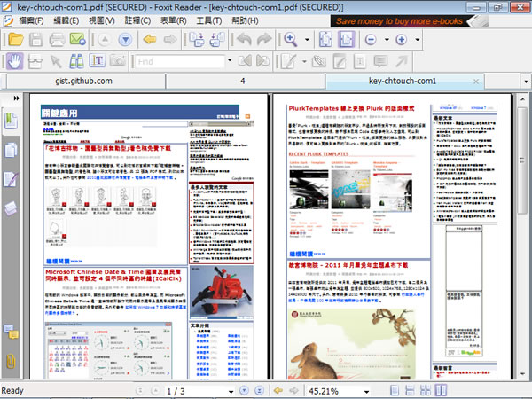Click the Open folder icon
This screenshot has width=532, height=399.
(16, 40)
